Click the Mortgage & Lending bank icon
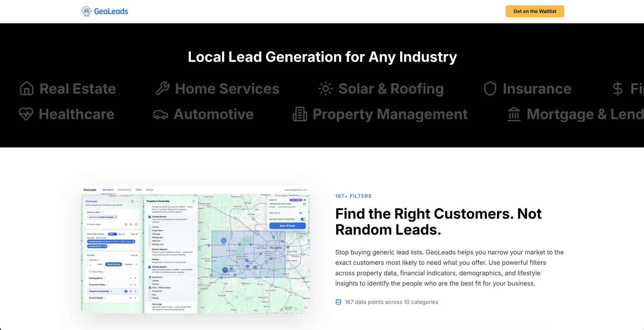The height and width of the screenshot is (330, 644). click(514, 114)
